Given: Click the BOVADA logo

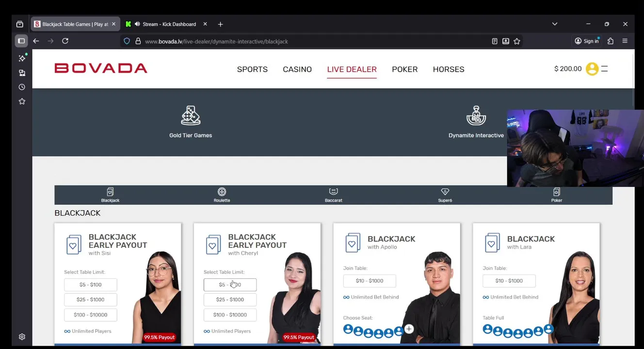Looking at the screenshot, I should click(x=101, y=68).
